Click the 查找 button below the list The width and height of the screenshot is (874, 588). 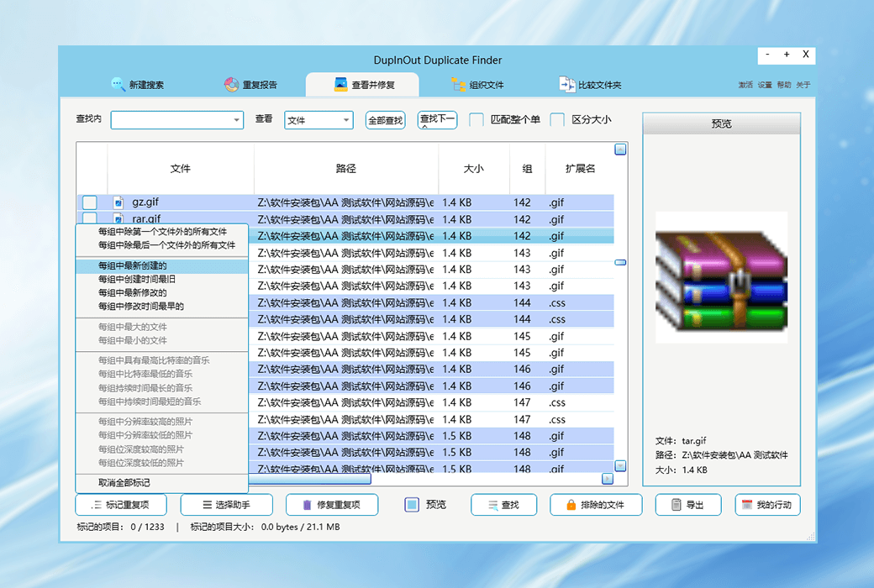pos(504,505)
